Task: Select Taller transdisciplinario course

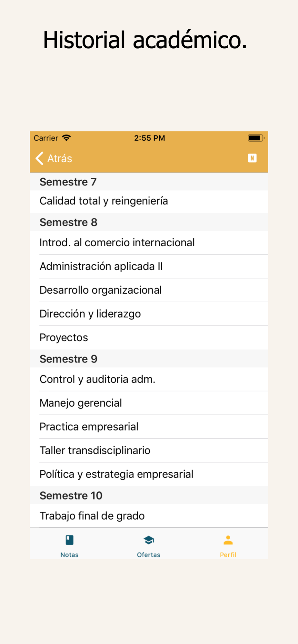Action: 149,450
